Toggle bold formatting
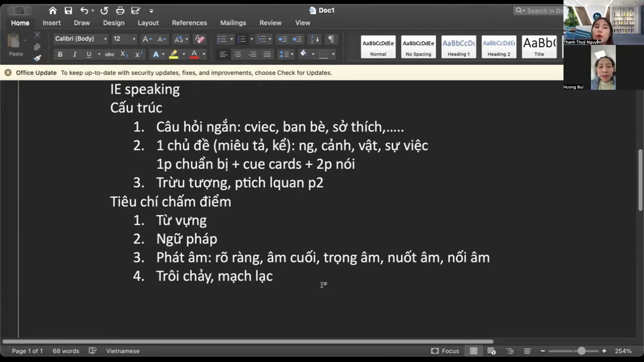This screenshot has height=362, width=644. coord(60,54)
